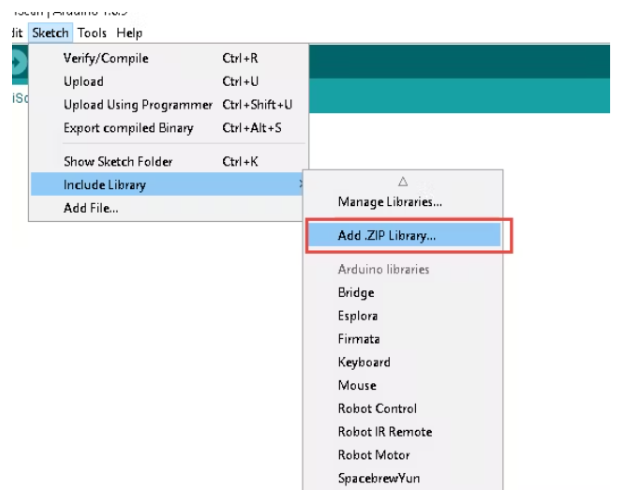630x492 pixels.
Task: Include the Robot Control library
Action: (403, 409)
